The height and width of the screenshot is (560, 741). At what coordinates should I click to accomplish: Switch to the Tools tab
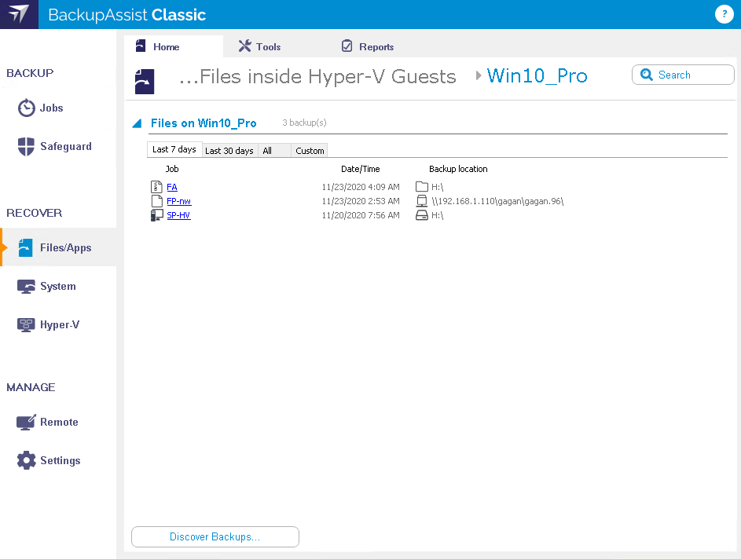[259, 46]
